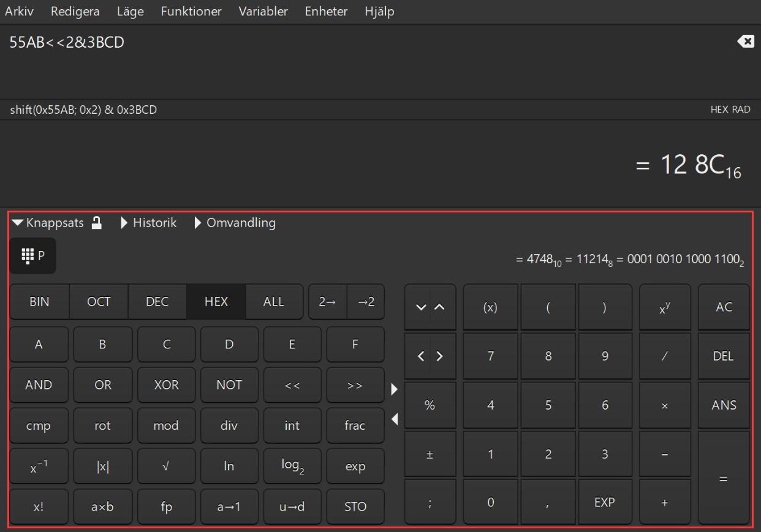The image size is (761, 532).
Task: Click the plus/minus sign key
Action: pyautogui.click(x=430, y=455)
